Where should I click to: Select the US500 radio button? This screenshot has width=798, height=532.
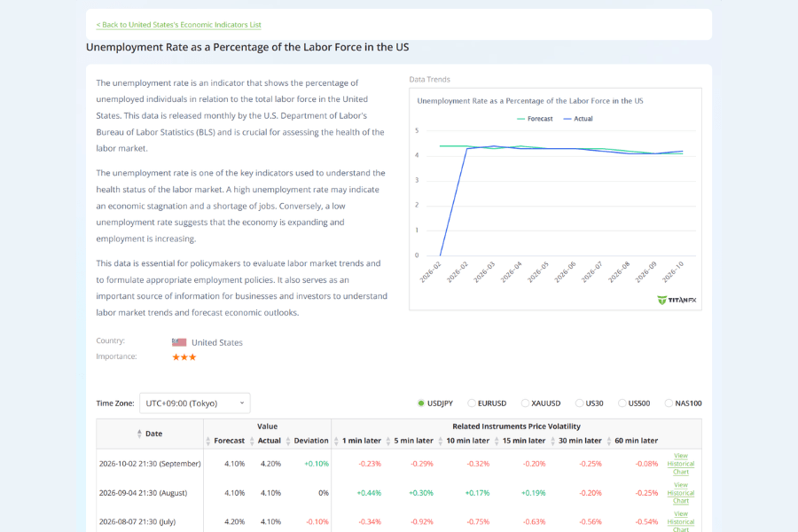point(622,403)
